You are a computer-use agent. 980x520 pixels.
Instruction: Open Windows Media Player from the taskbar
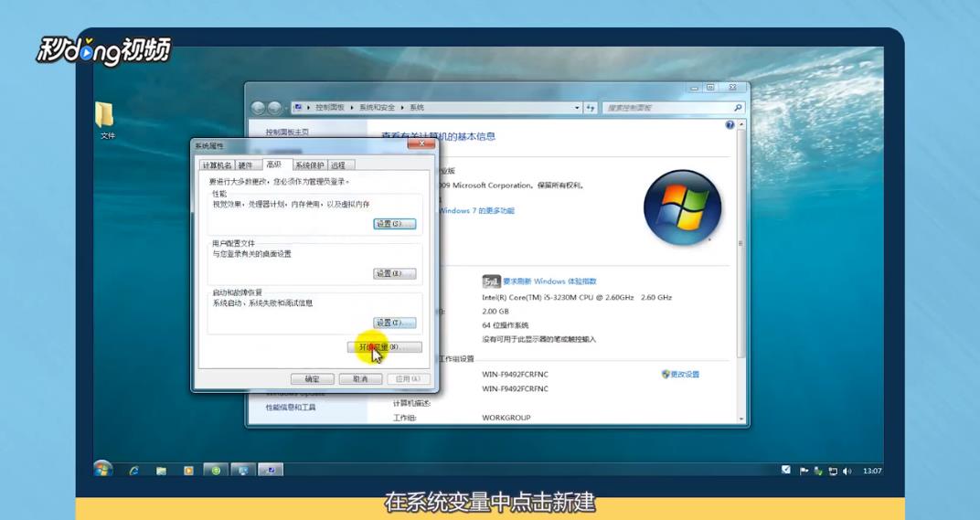pyautogui.click(x=188, y=470)
